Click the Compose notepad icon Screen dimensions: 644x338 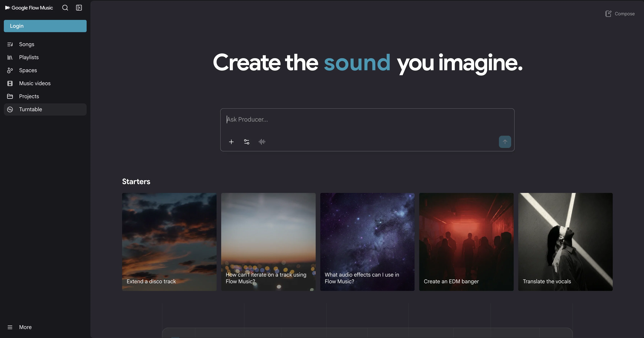click(608, 14)
